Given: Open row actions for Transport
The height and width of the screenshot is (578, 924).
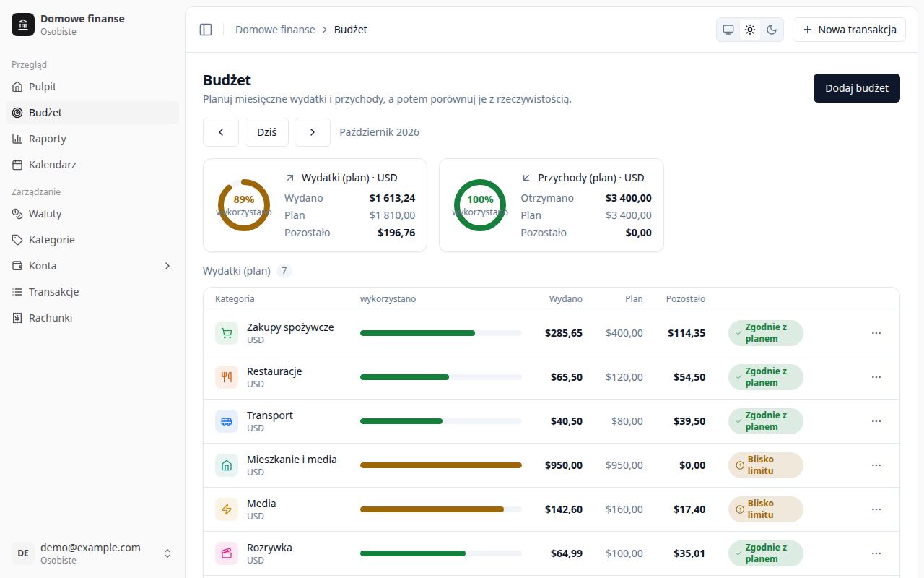Looking at the screenshot, I should point(876,421).
